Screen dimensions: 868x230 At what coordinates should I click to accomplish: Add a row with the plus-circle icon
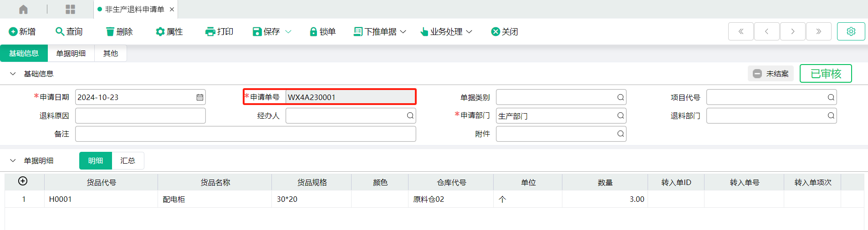tap(23, 181)
